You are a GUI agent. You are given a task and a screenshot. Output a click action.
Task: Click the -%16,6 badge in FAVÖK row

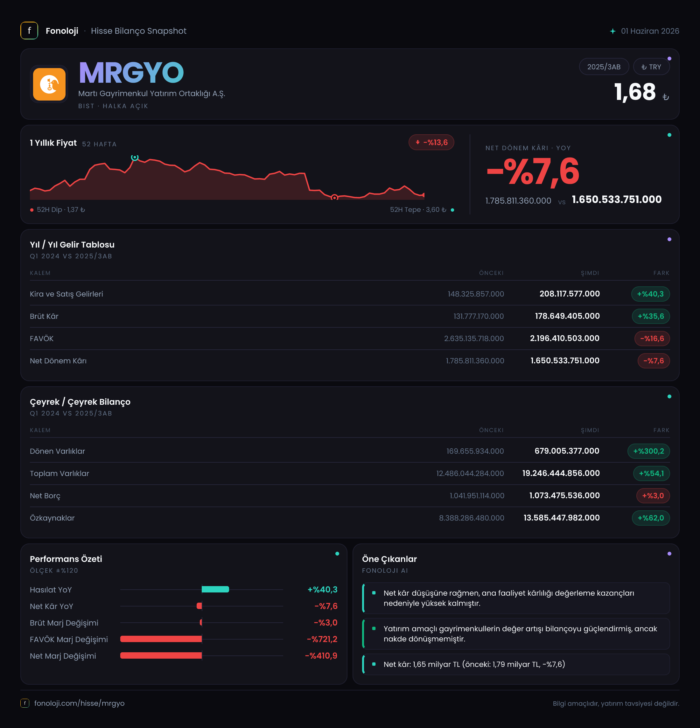[652, 338]
